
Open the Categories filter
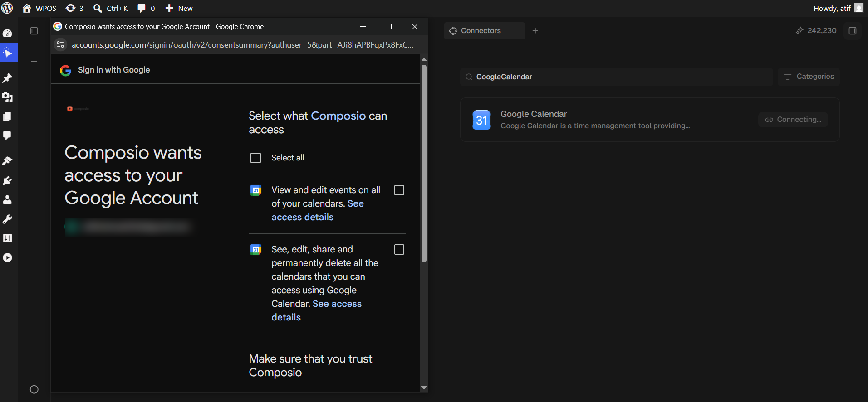[x=809, y=77]
